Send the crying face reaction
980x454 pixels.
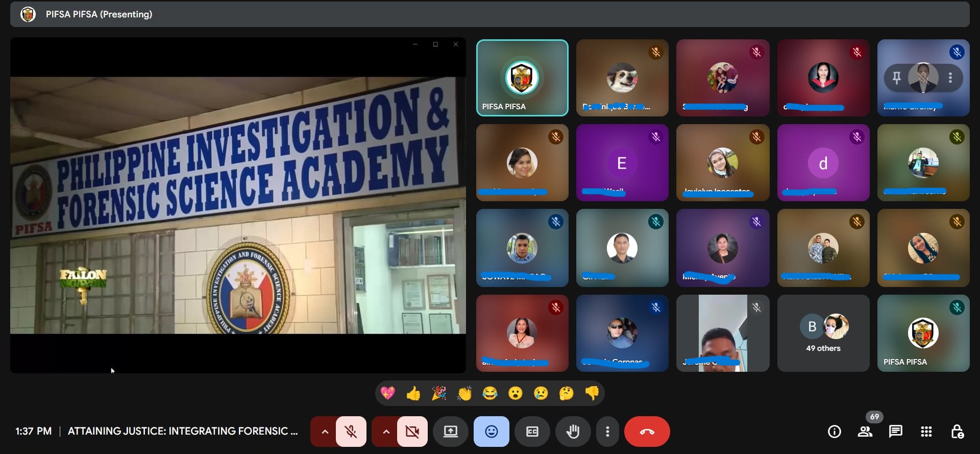tap(541, 393)
